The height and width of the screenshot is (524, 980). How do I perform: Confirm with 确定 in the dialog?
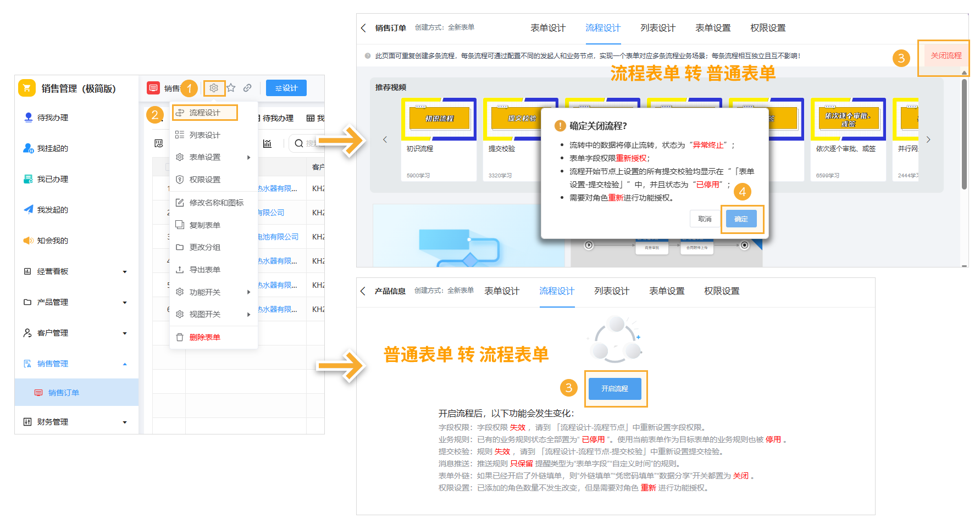(x=741, y=218)
